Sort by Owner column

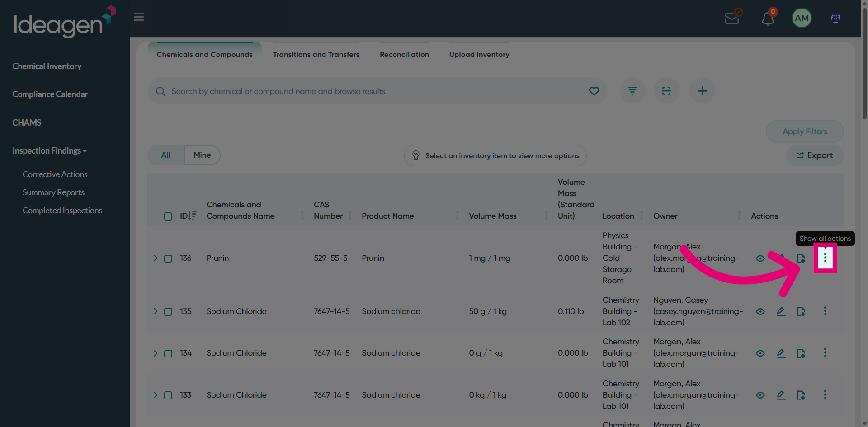(739, 216)
